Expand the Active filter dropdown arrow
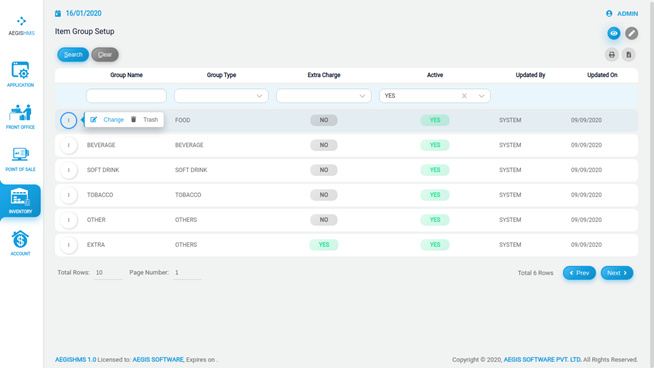 point(481,96)
